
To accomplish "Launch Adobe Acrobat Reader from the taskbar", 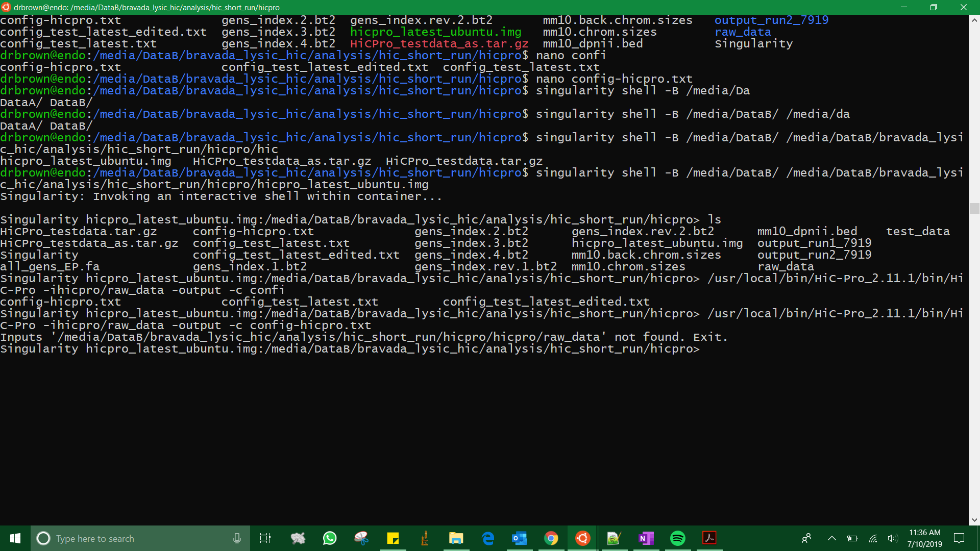I will [709, 538].
